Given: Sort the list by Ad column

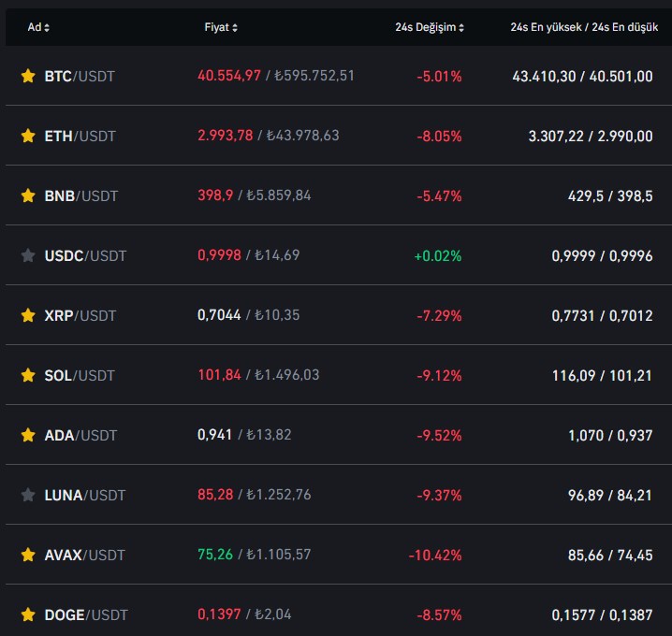Looking at the screenshot, I should 38,27.
